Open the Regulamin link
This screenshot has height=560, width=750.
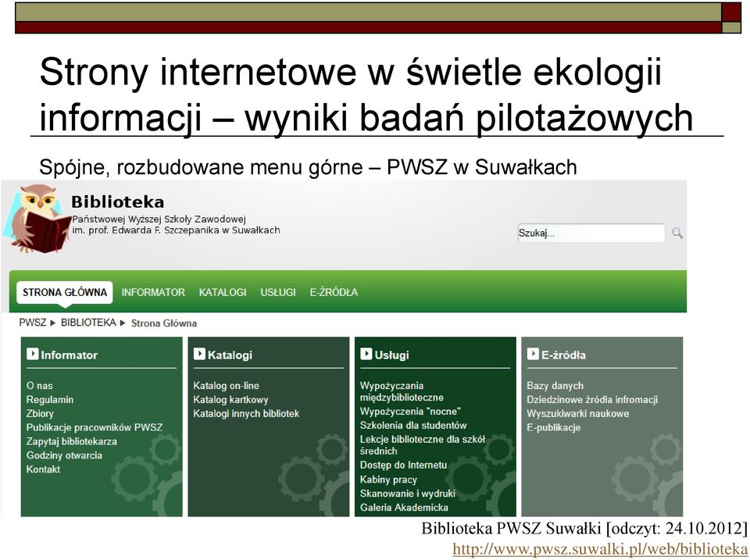click(50, 400)
